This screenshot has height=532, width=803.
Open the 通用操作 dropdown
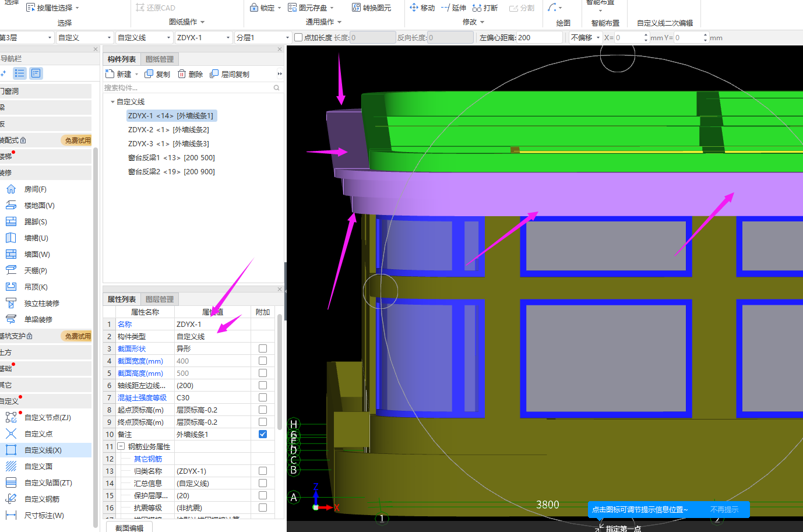[x=324, y=22]
